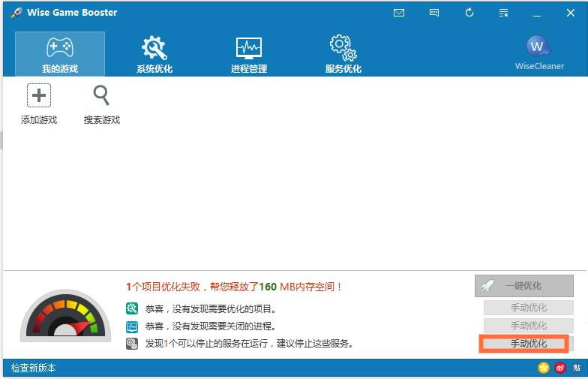Click the 搜索游戏 magnifier icon
Viewport: 588px width, 379px height.
(101, 95)
